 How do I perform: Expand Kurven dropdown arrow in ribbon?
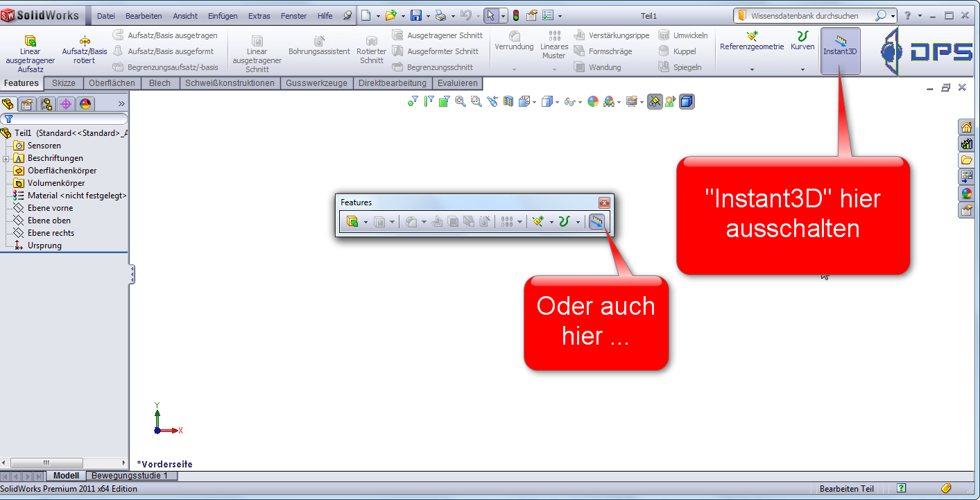(802, 69)
